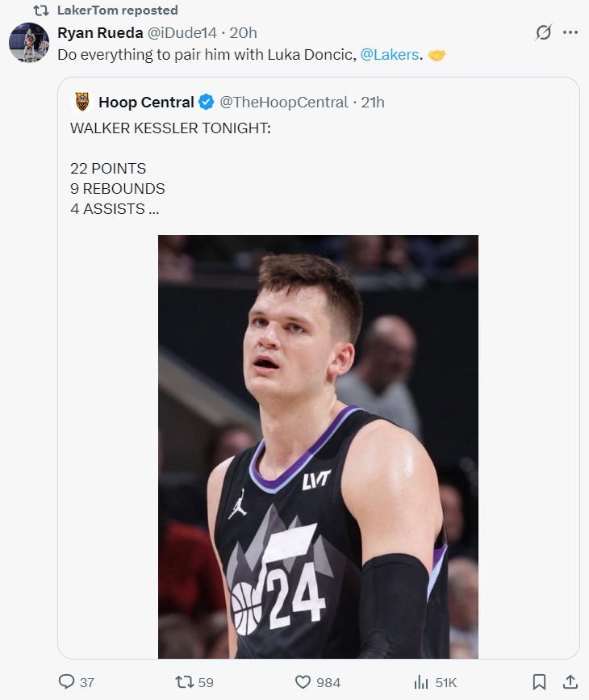Open the Grok circle-slash icon
This screenshot has width=589, height=700.
pos(544,32)
